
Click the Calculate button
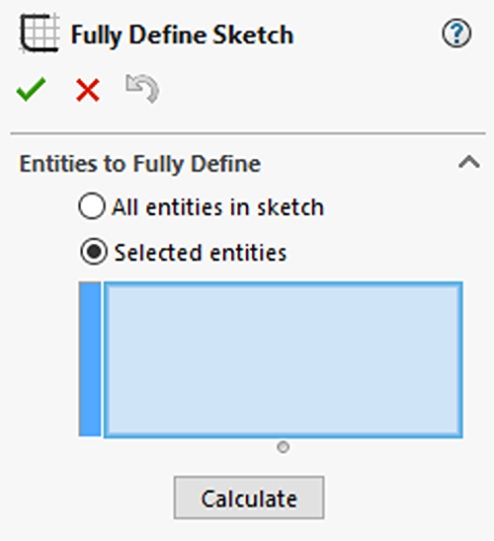coord(249,498)
